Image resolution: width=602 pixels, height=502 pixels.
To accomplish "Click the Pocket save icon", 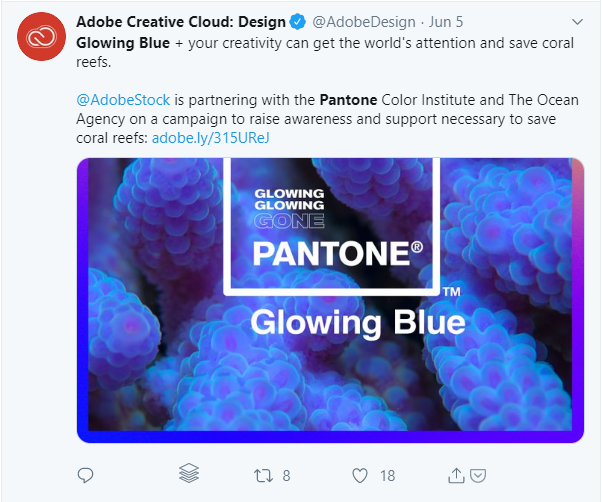I will click(x=478, y=474).
